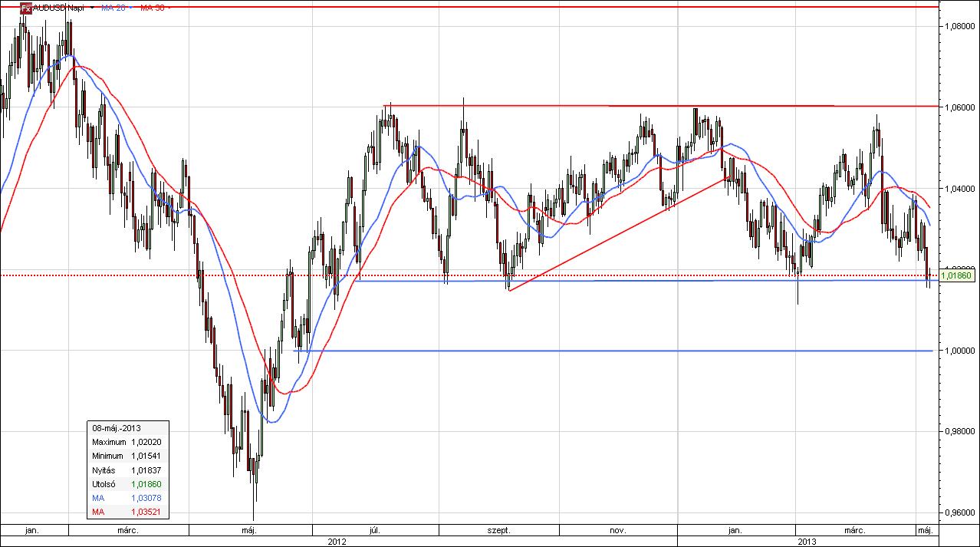Click the 1,08000 price axis label
Image resolution: width=980 pixels, height=547 pixels.
[959, 26]
